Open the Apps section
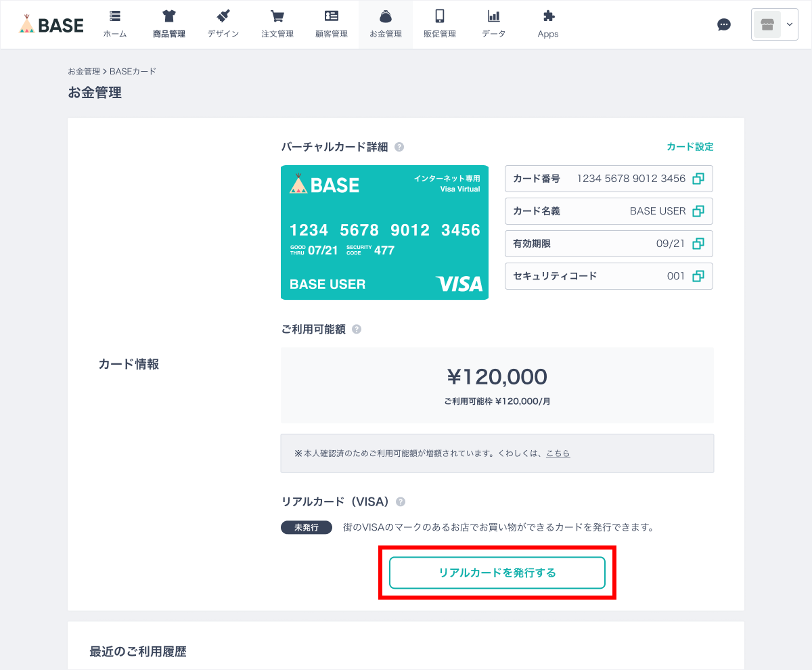812x670 pixels. (x=548, y=24)
